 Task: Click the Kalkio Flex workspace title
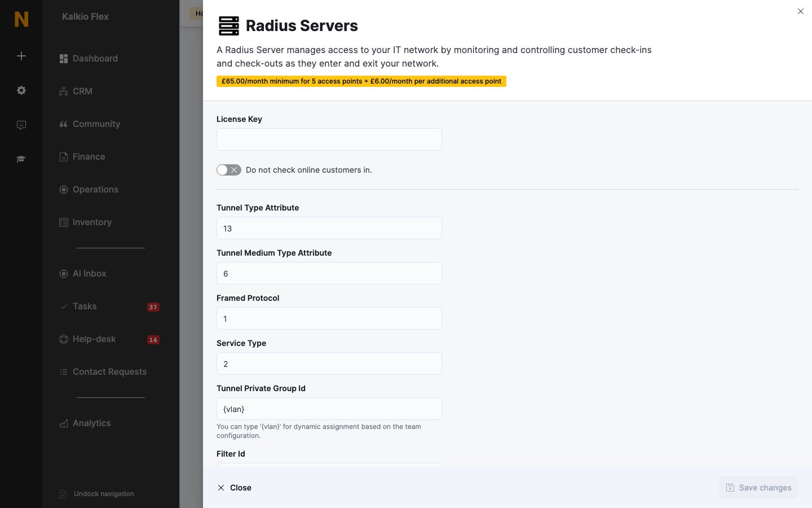click(85, 17)
